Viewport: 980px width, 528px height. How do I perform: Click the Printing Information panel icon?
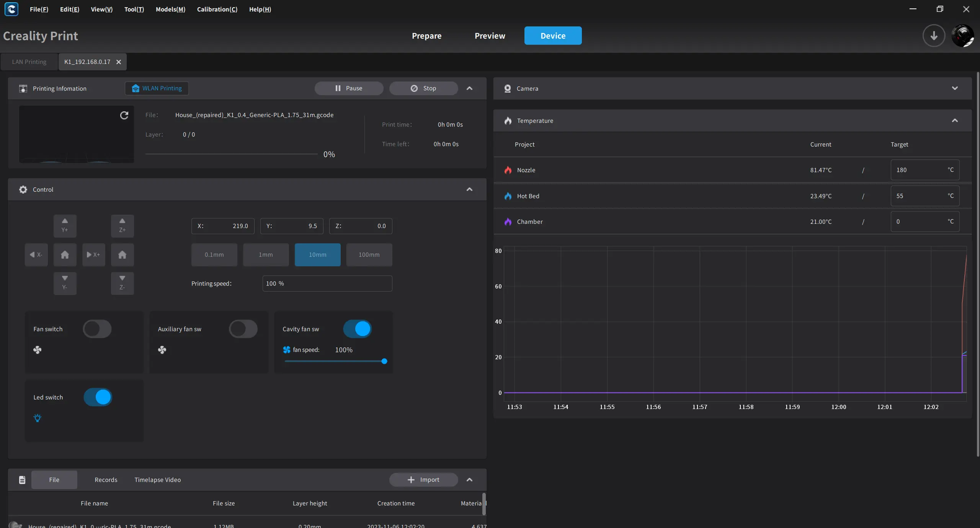(x=23, y=88)
